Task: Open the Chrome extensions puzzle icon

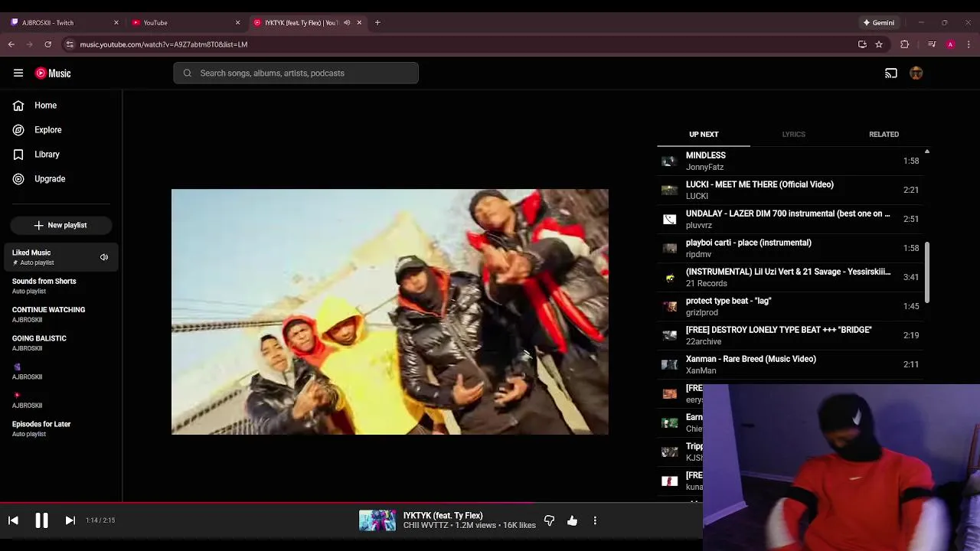Action: point(904,44)
